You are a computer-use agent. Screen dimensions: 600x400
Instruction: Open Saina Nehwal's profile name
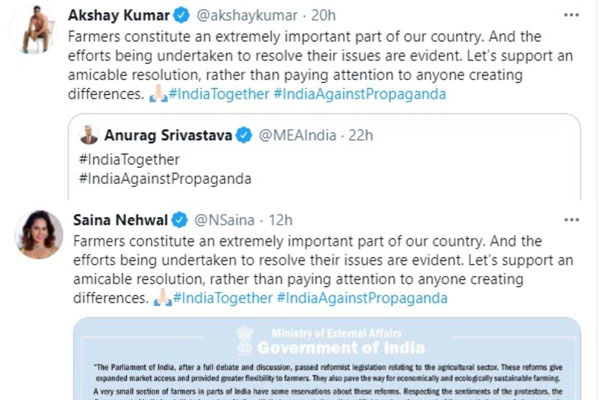click(119, 220)
